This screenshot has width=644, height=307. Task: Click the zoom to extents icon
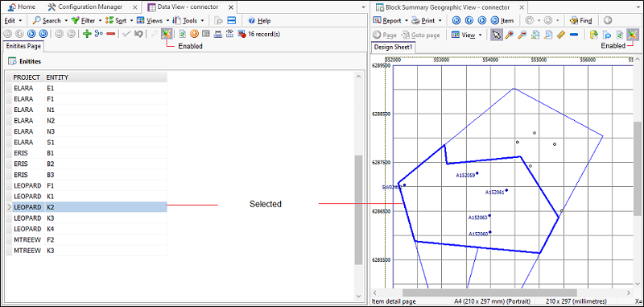(x=535, y=35)
